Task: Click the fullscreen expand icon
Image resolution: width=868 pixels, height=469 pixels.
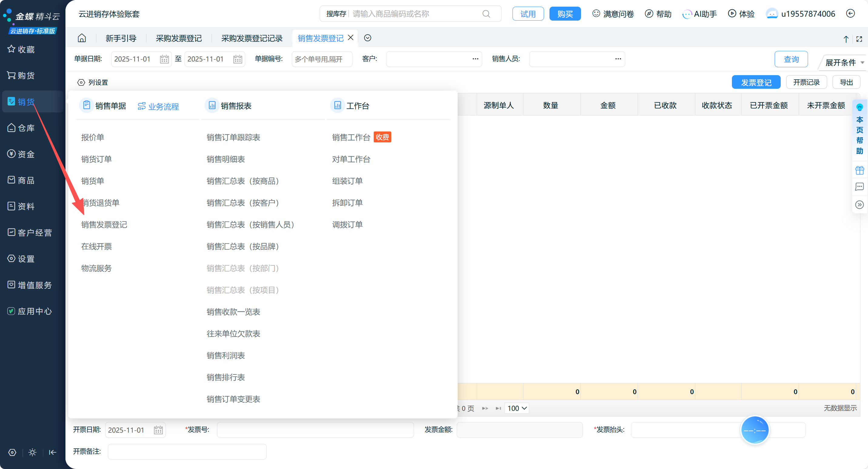Action: 859,39
